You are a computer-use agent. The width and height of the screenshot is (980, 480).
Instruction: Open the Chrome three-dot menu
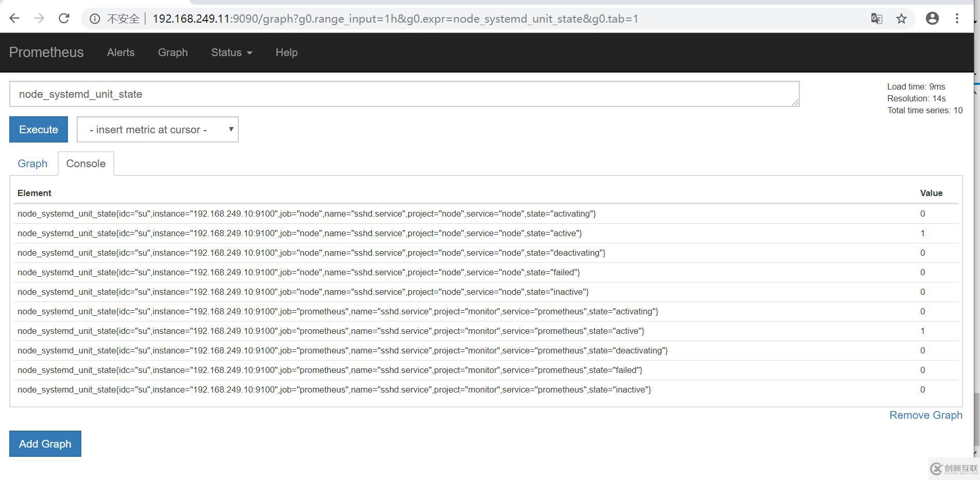click(x=957, y=19)
